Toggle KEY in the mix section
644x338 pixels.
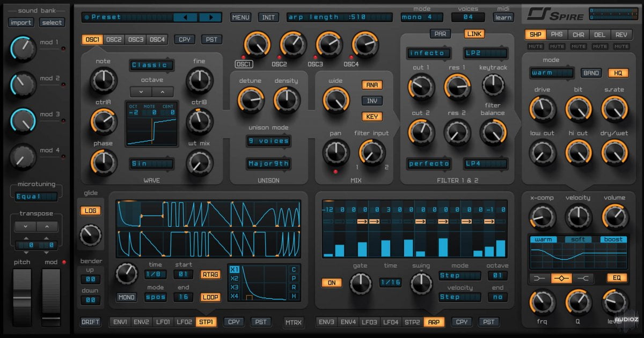[372, 117]
